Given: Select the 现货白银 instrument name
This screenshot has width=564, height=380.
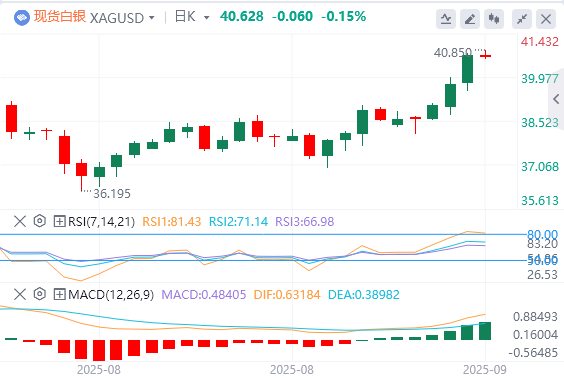Looking at the screenshot, I should [x=60, y=17].
